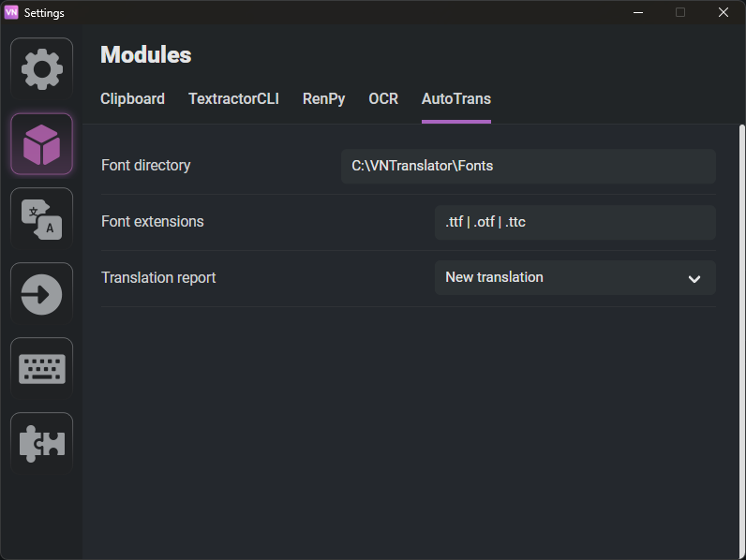
Task: Go to the OCR tab
Action: pos(383,99)
